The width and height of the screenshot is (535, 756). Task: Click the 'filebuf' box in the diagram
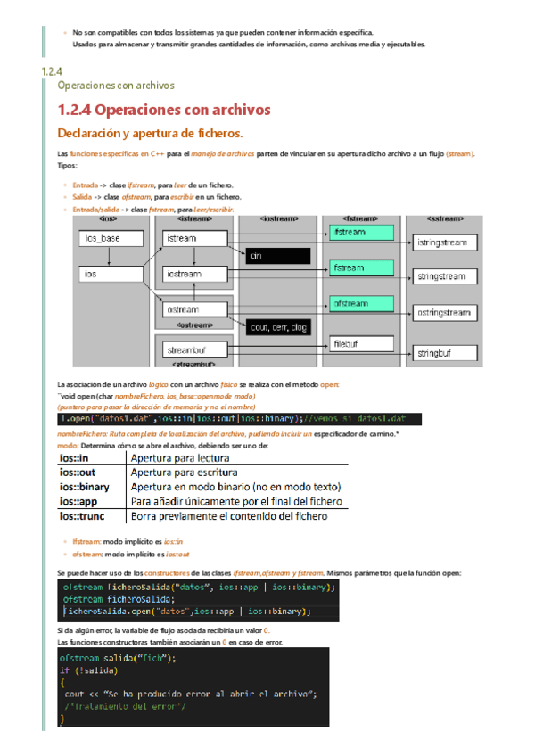[361, 344]
